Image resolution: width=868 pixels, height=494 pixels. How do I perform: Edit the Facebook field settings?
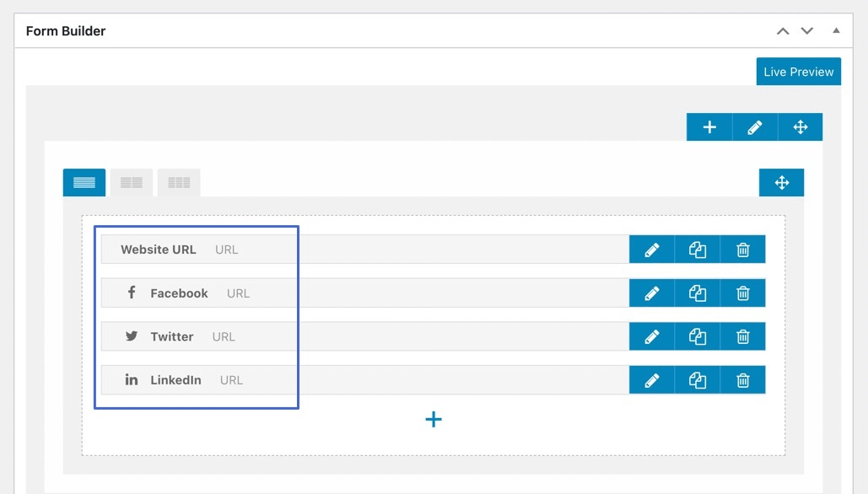pos(652,293)
